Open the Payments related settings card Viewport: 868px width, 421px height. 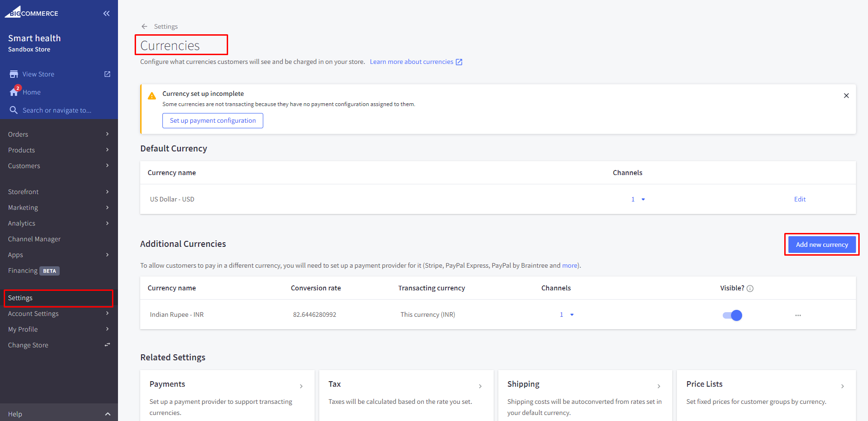tap(227, 396)
